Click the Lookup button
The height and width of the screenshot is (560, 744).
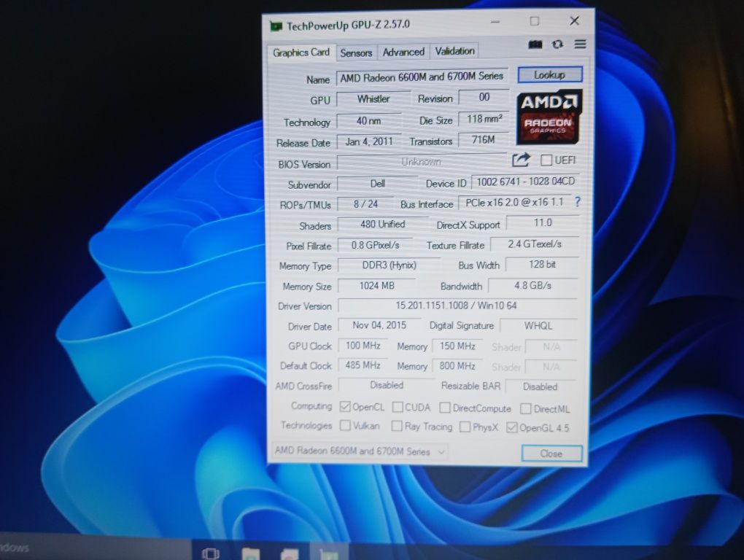(549, 74)
